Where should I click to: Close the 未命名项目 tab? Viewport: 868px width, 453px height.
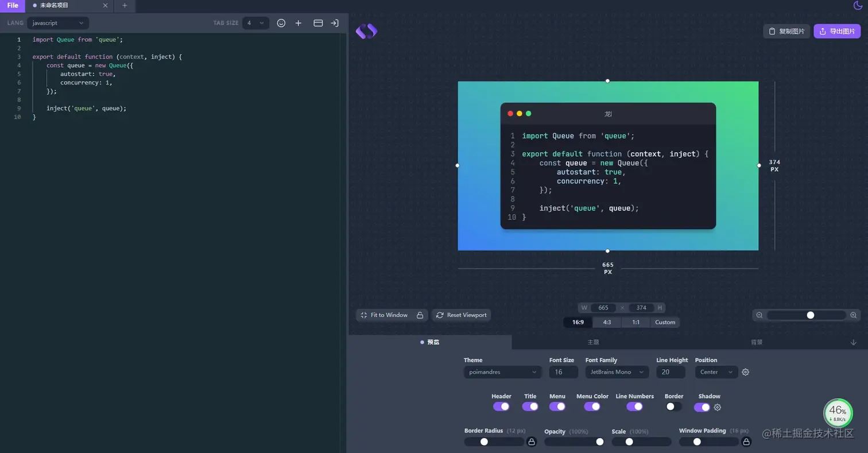click(x=105, y=5)
